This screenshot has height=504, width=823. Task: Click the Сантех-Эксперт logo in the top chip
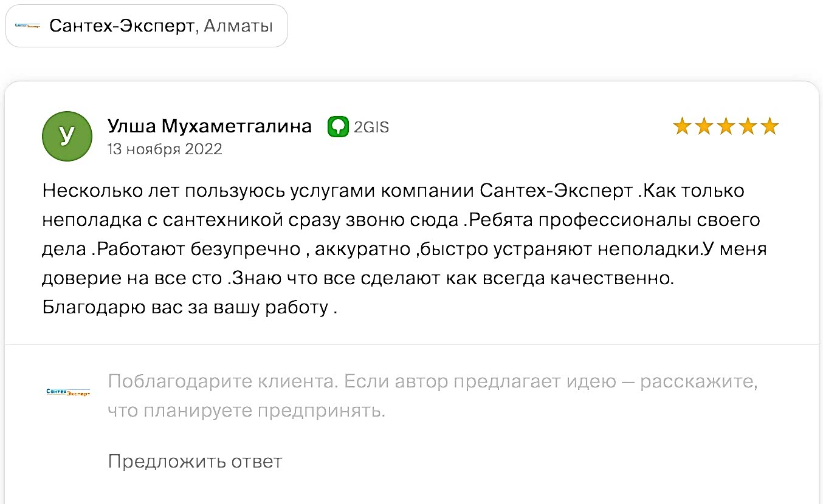[x=27, y=26]
